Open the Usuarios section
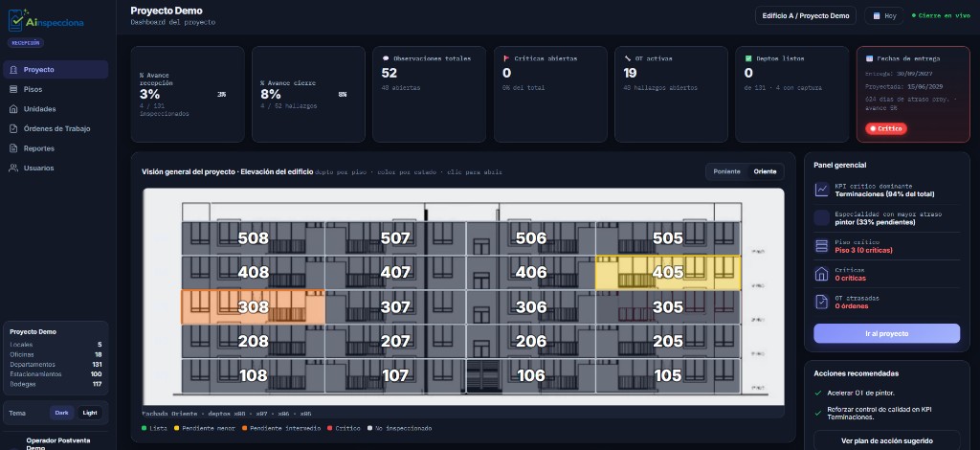This screenshot has width=980, height=450. point(55,169)
